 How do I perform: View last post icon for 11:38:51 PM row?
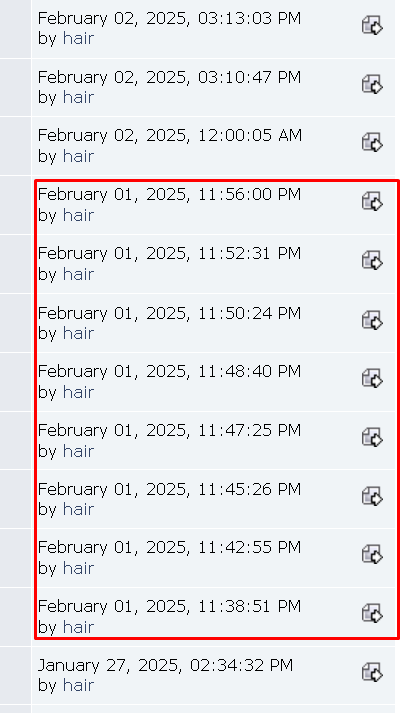click(x=372, y=613)
